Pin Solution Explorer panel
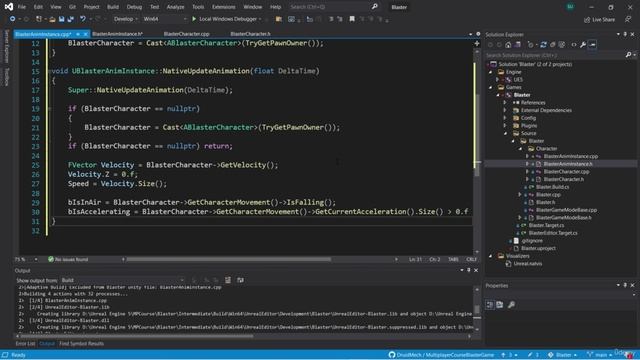The width and height of the screenshot is (640, 360). [625, 34]
